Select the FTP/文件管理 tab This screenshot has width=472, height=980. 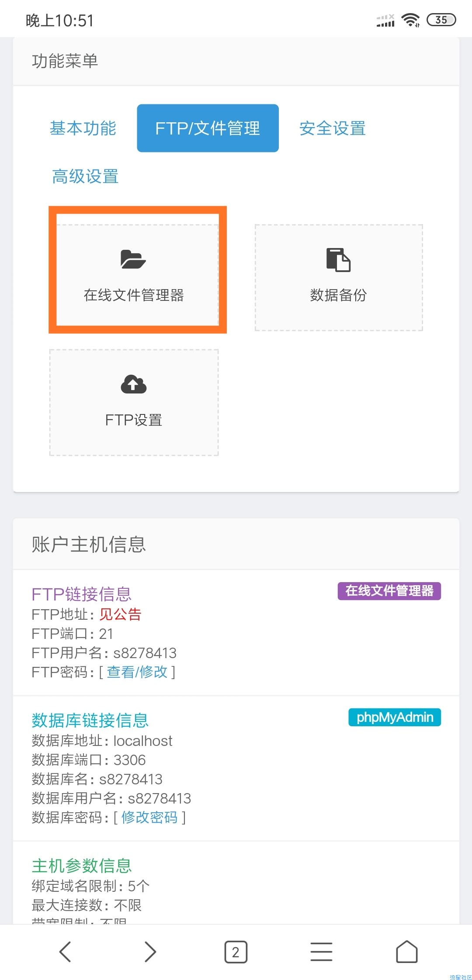pyautogui.click(x=208, y=128)
